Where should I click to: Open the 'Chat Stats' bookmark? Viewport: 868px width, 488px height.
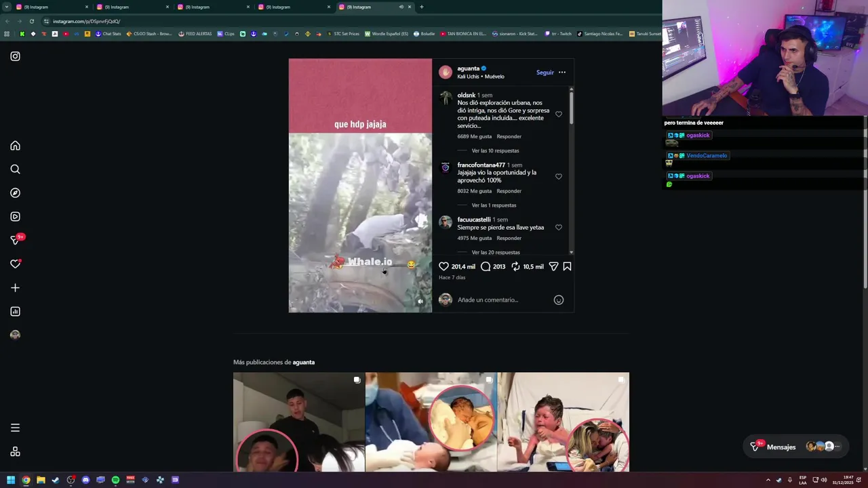point(108,34)
